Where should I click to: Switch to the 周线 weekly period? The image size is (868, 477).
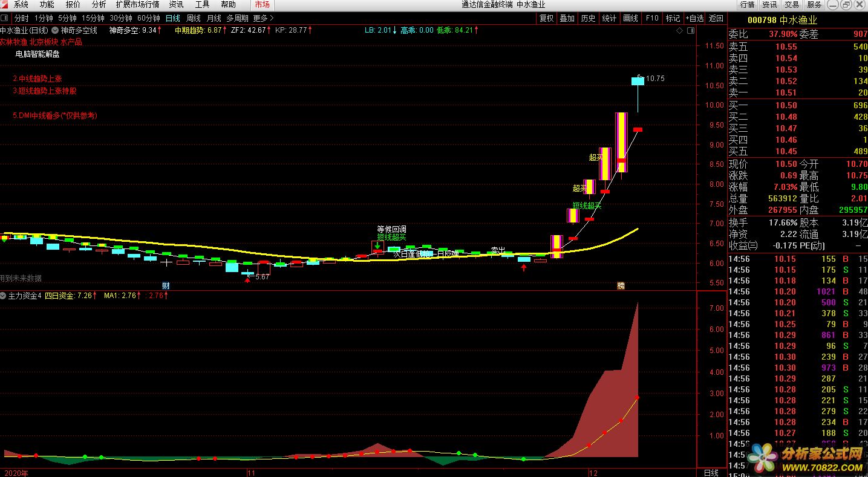click(194, 18)
